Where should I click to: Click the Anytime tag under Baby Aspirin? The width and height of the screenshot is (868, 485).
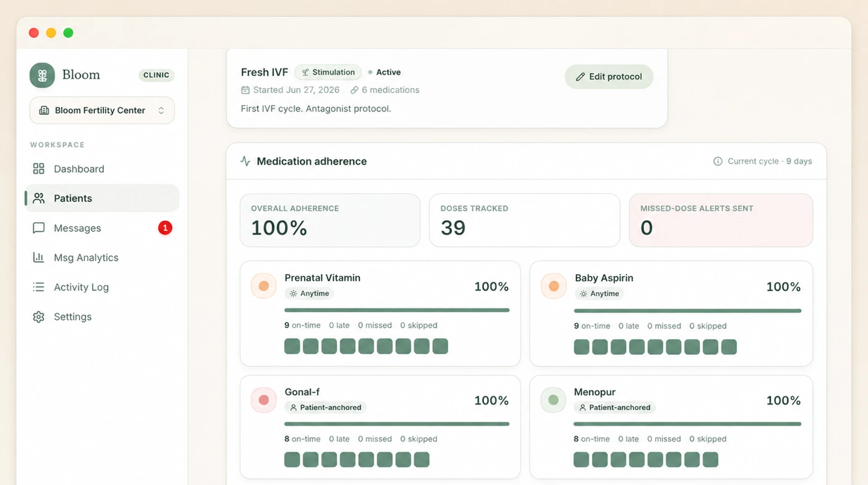point(599,294)
